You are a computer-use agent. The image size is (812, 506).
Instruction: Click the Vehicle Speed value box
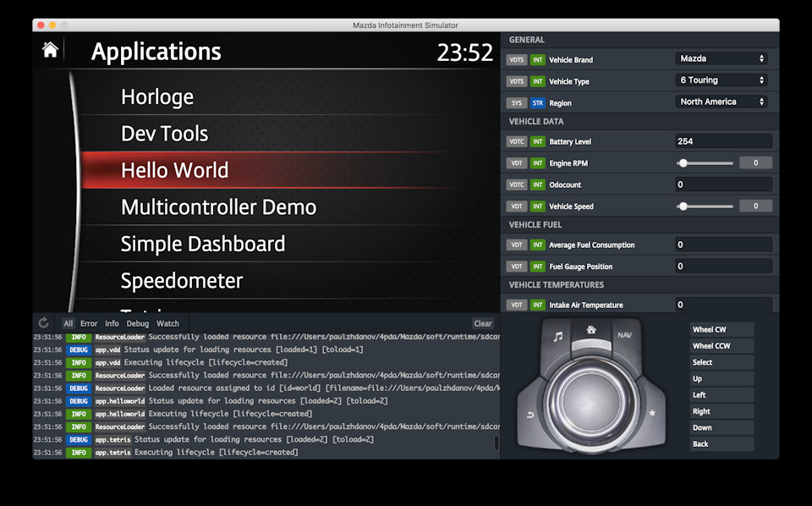tap(755, 206)
